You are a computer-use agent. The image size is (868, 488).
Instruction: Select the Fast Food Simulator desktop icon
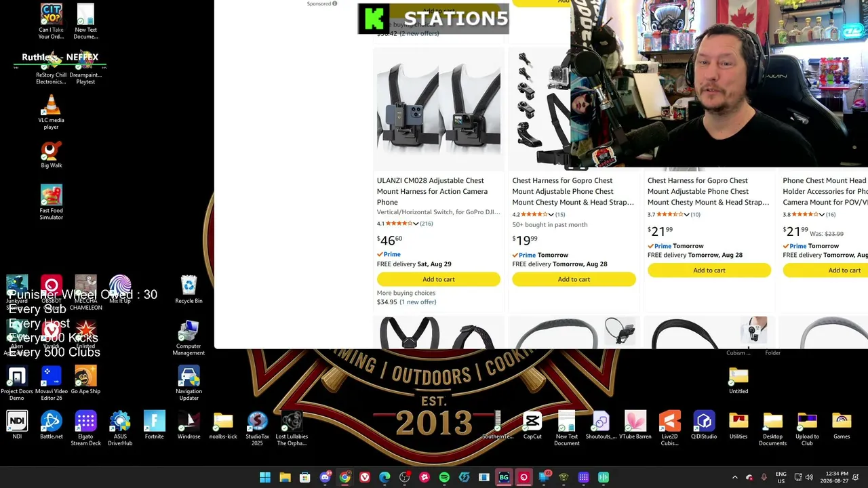[x=51, y=202]
